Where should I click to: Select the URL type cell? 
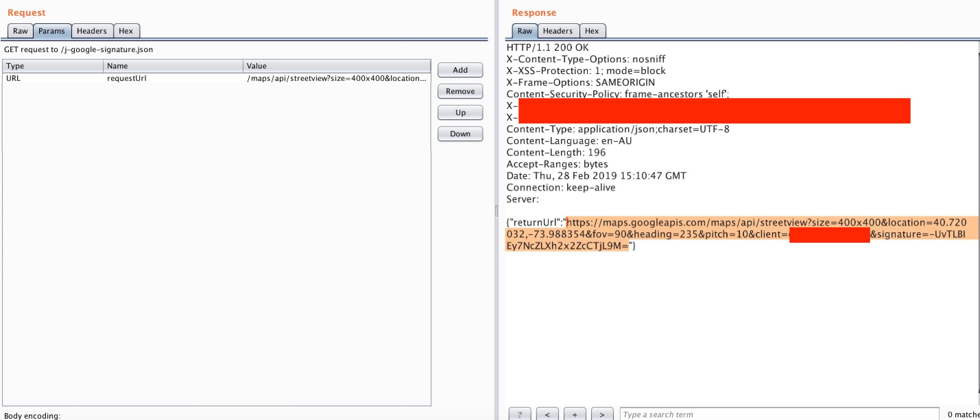pyautogui.click(x=53, y=78)
